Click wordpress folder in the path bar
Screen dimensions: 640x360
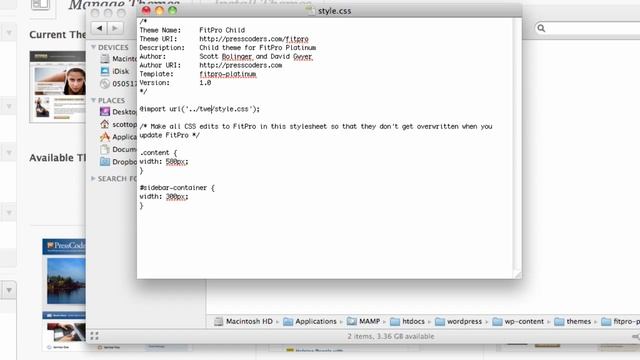point(458,322)
